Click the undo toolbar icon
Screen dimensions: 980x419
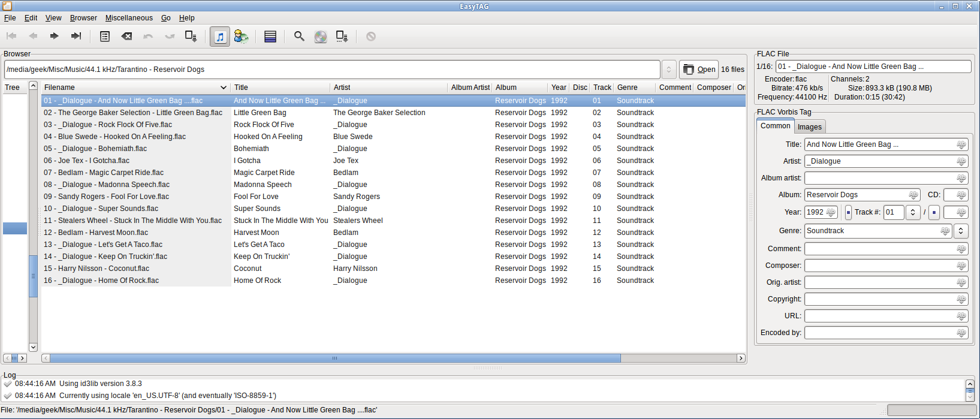(148, 37)
